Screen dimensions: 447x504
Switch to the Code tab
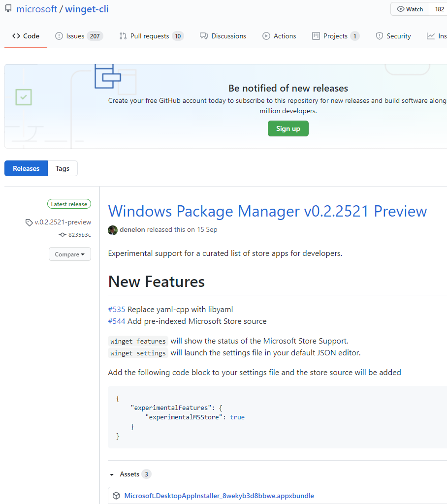click(26, 36)
